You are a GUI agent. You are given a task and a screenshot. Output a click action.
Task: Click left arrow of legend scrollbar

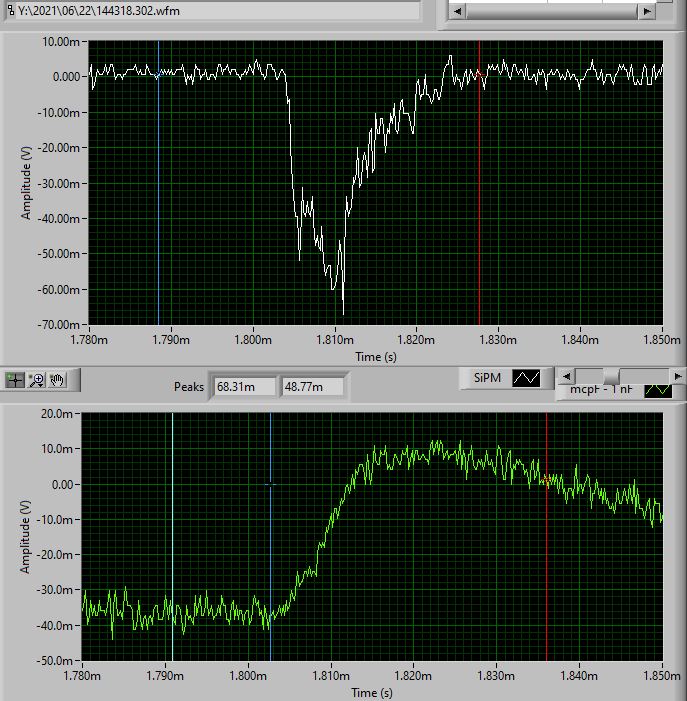point(566,376)
